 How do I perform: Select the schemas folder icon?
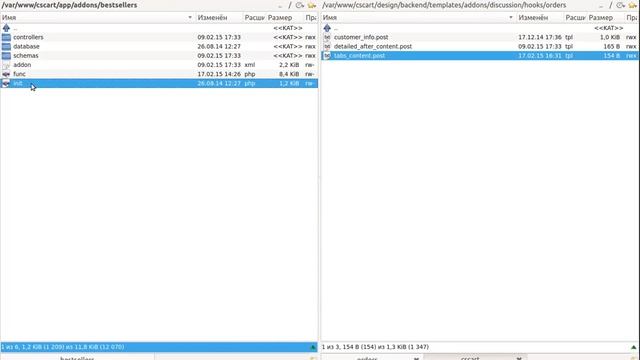6,56
